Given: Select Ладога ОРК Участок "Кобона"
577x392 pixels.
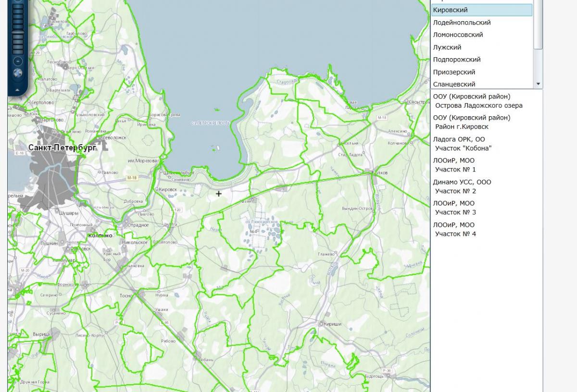Looking at the screenshot, I should point(463,144).
